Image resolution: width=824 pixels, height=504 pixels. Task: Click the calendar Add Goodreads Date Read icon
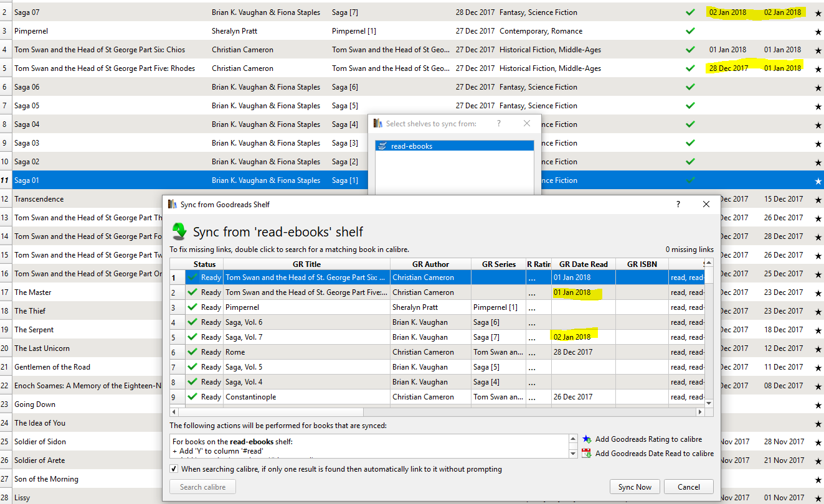pos(587,454)
